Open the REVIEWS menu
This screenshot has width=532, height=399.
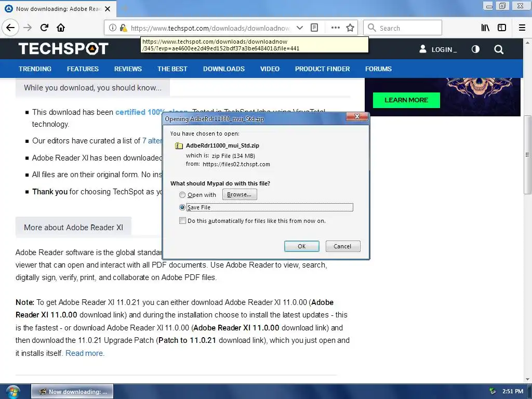(128, 69)
